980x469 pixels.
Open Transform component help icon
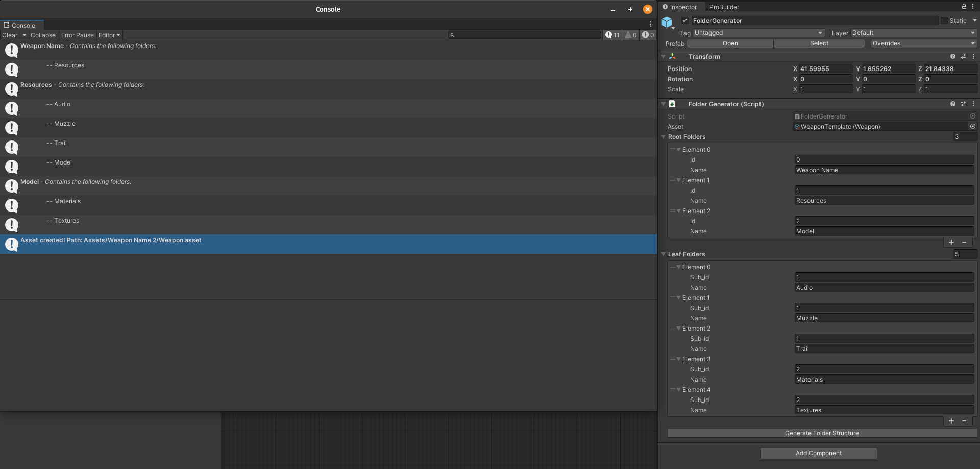952,57
